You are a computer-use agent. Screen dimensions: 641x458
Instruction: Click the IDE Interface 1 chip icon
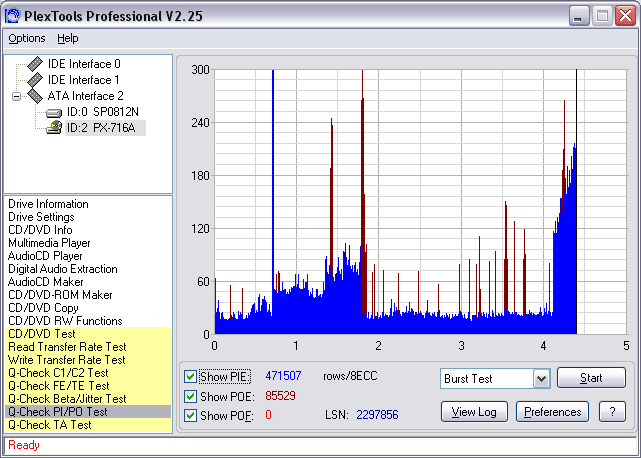pos(35,80)
